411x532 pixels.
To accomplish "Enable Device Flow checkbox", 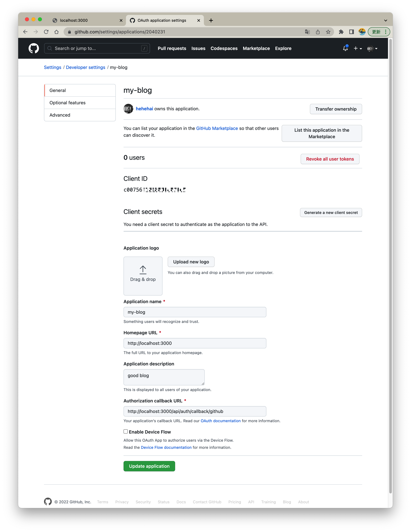I will point(125,431).
